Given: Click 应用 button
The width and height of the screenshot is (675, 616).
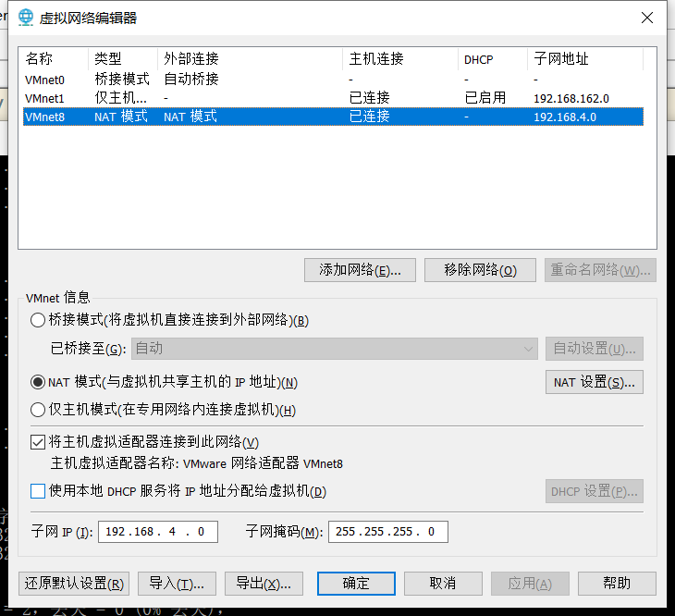Looking at the screenshot, I should pyautogui.click(x=530, y=584).
